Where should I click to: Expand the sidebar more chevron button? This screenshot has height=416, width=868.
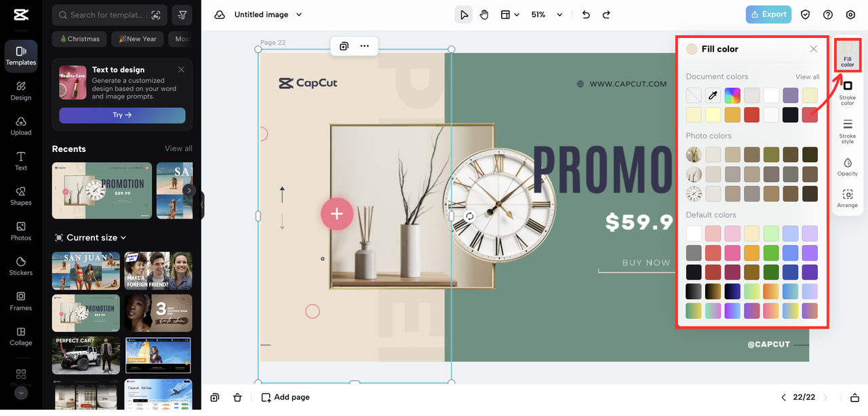pos(21,393)
